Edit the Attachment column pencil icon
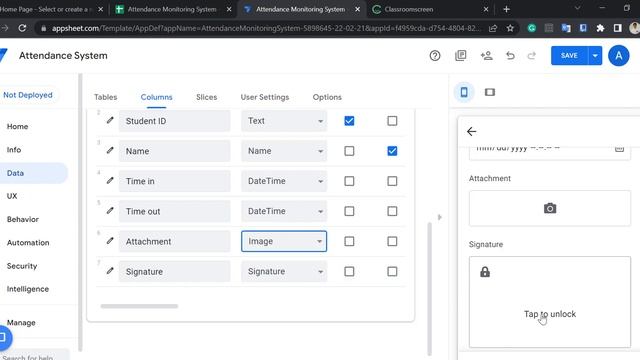Viewport: 640px width, 360px height. [x=110, y=241]
